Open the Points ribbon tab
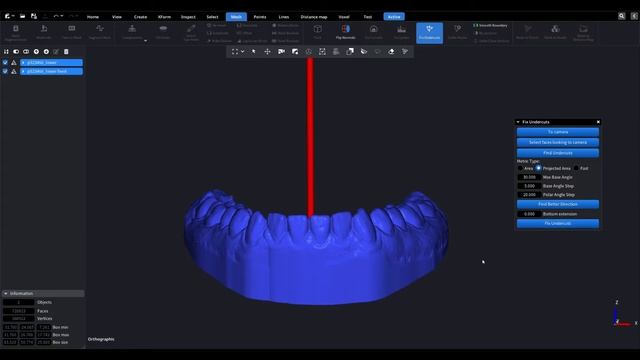The image size is (640, 360). point(260,17)
